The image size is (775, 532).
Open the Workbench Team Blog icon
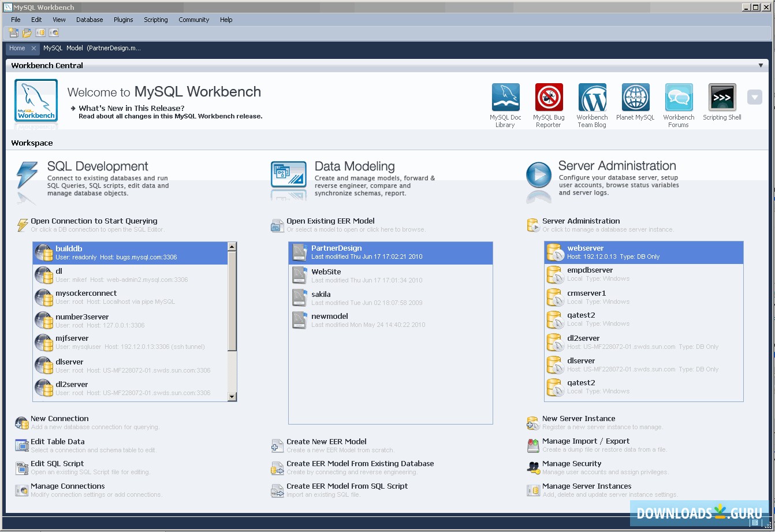click(592, 97)
